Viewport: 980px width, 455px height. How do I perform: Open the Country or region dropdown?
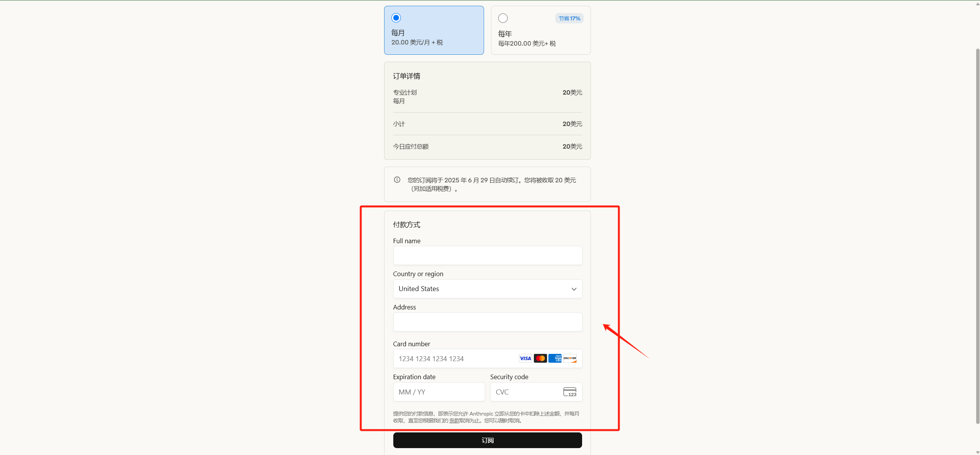coord(488,289)
